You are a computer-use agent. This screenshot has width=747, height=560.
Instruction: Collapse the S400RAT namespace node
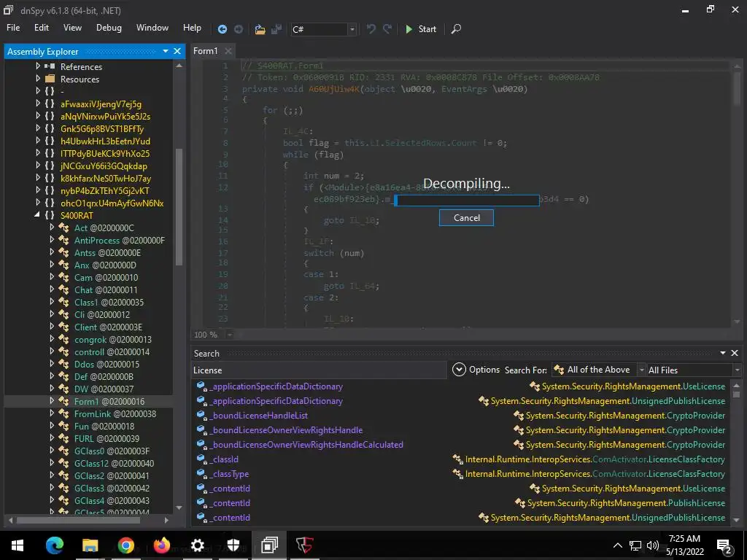38,216
